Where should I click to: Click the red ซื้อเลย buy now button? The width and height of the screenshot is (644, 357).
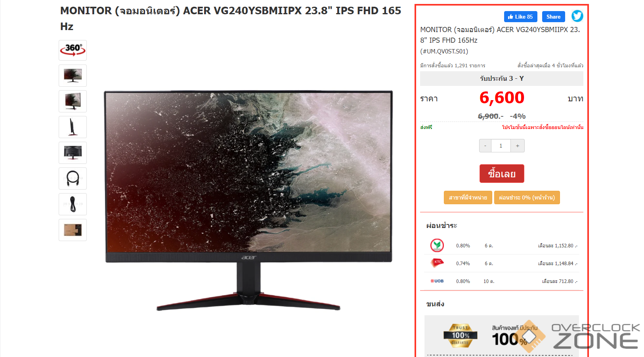502,174
